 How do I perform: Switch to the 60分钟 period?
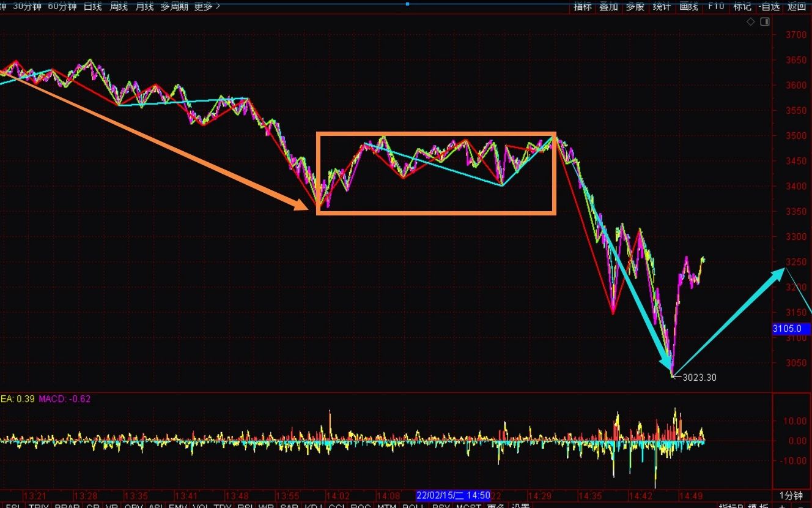point(62,6)
